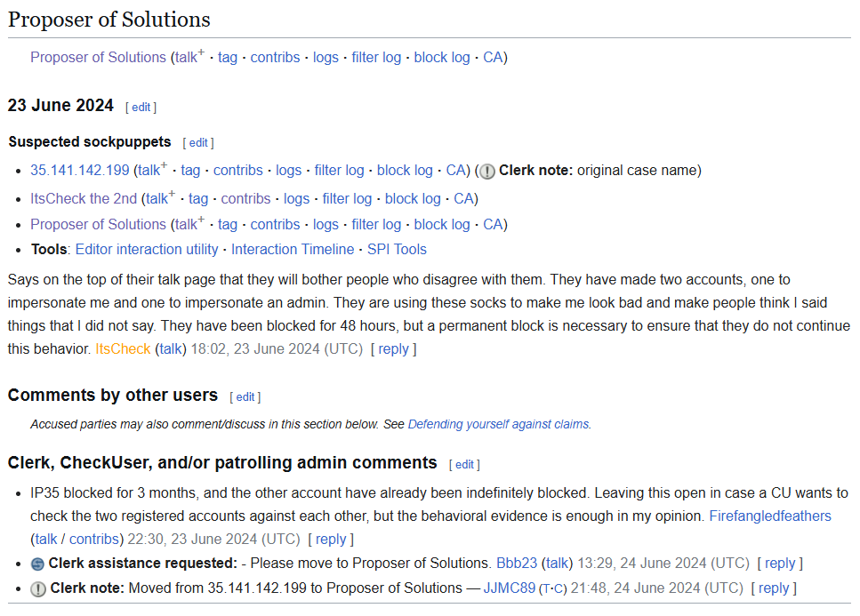Image resolution: width=860 pixels, height=616 pixels.
Task: Open ItsCheck the 2nd user link
Action: coord(84,198)
